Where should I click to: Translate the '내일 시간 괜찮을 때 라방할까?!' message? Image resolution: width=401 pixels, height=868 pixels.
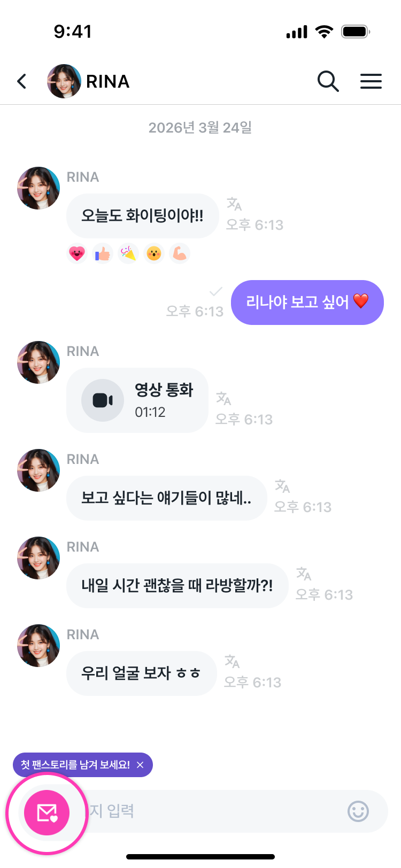tap(304, 573)
